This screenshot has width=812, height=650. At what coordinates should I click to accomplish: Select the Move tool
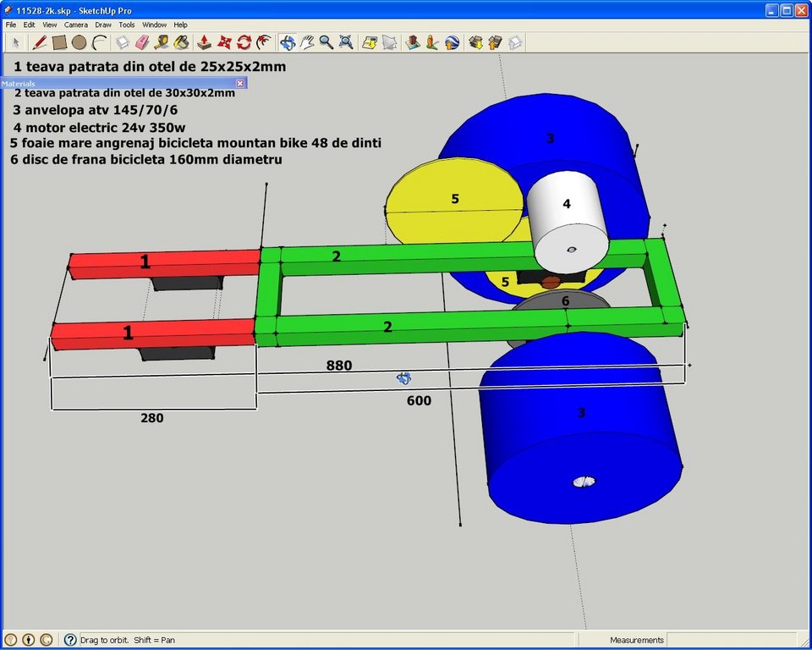[x=224, y=42]
